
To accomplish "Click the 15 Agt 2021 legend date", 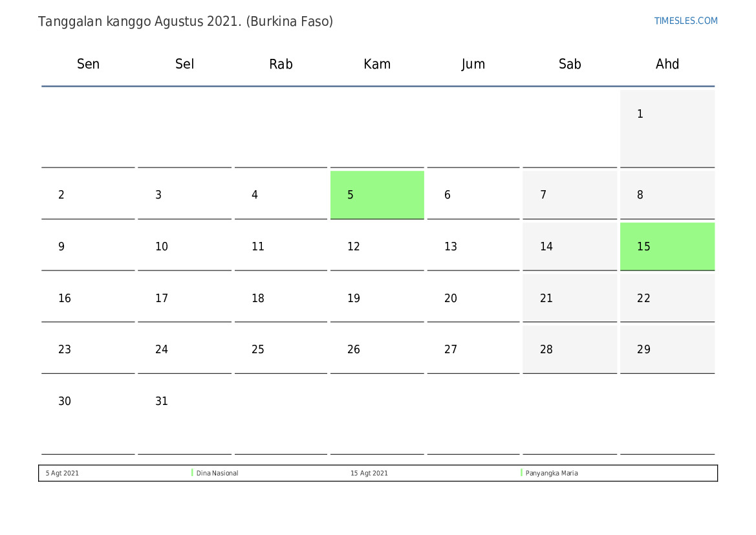I will click(369, 474).
